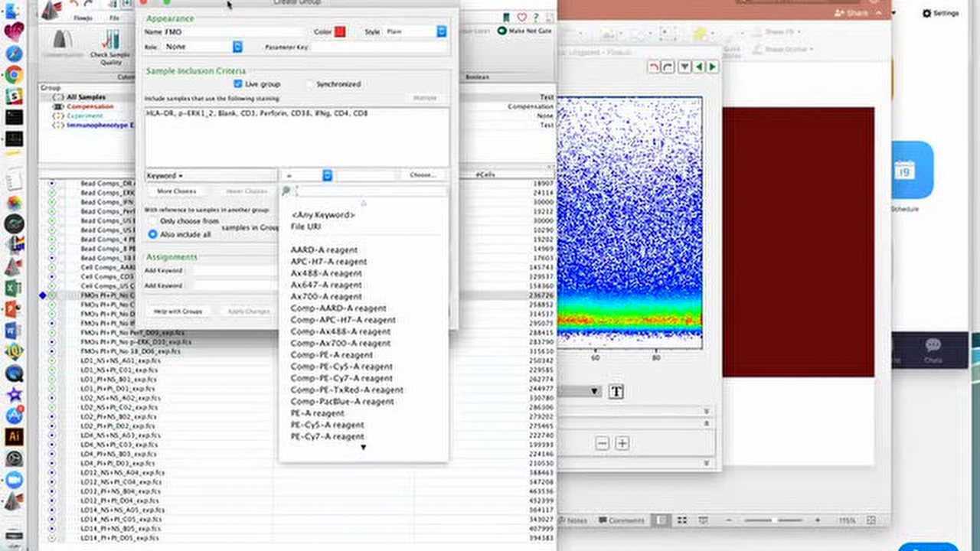Click the Help with Groups button

178,311
